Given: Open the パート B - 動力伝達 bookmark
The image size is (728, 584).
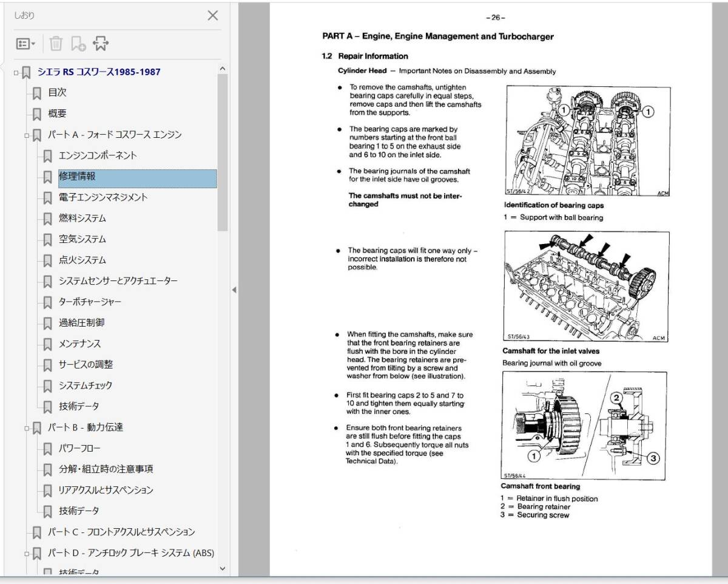Looking at the screenshot, I should 86,428.
